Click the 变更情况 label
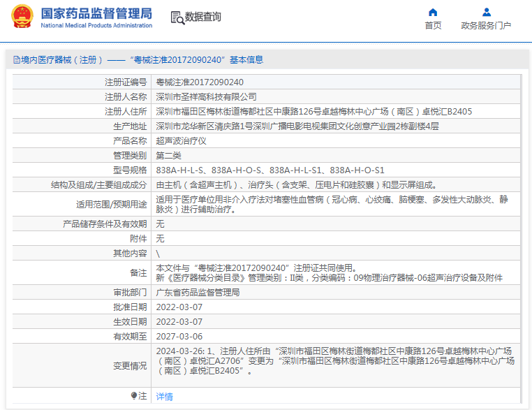The height and width of the screenshot is (410, 532). click(130, 365)
